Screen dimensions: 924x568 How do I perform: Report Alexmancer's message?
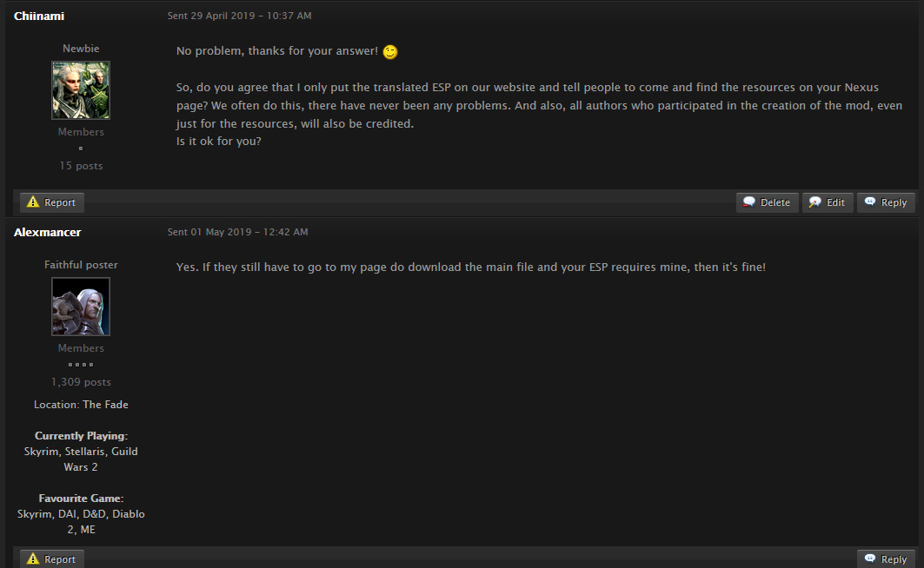[52, 558]
